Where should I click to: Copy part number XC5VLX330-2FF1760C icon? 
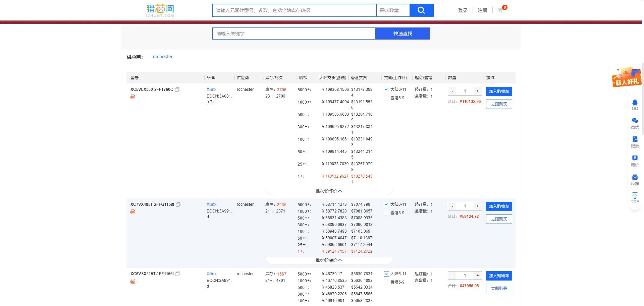tap(177, 89)
